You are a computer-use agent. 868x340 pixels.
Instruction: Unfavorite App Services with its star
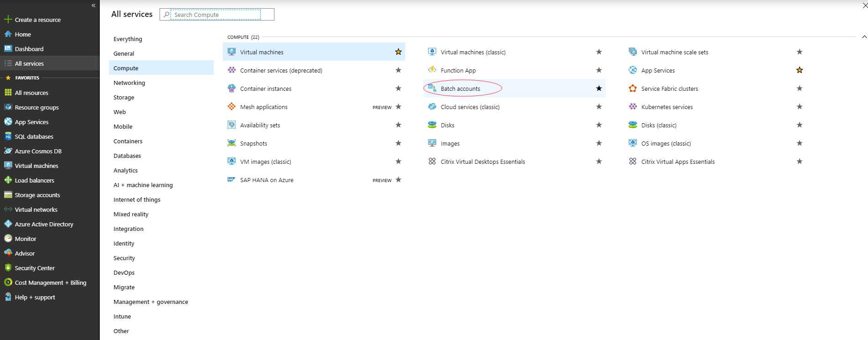pos(800,70)
